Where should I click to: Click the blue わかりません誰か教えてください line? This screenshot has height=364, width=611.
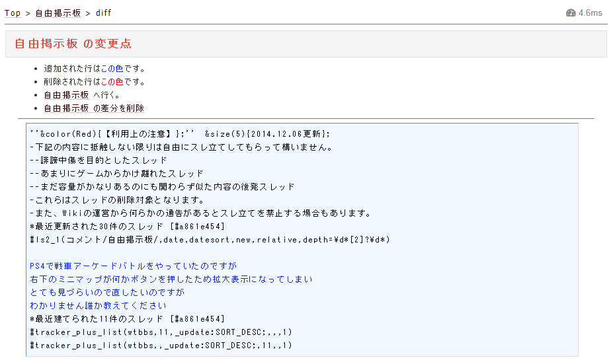tap(98, 305)
